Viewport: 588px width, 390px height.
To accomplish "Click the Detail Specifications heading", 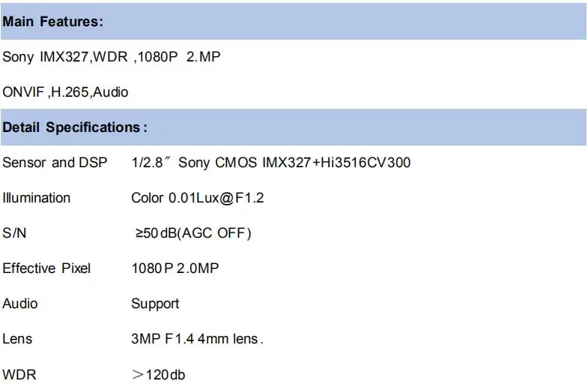I will point(75,127).
